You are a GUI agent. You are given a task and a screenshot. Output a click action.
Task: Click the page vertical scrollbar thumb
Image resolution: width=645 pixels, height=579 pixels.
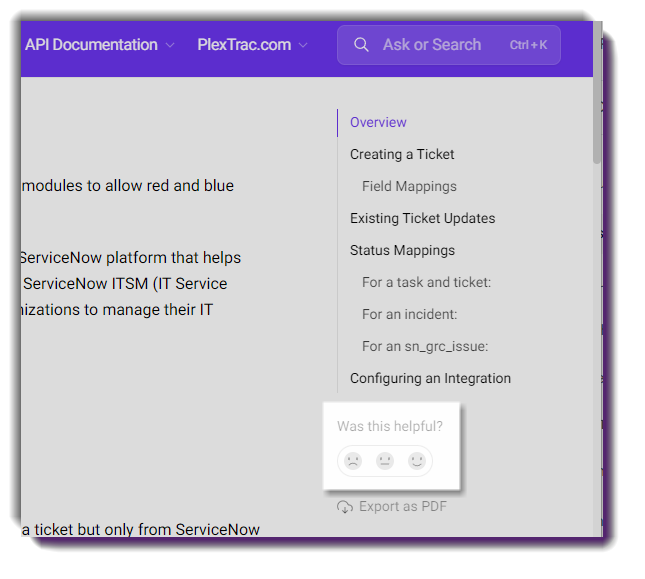click(597, 93)
